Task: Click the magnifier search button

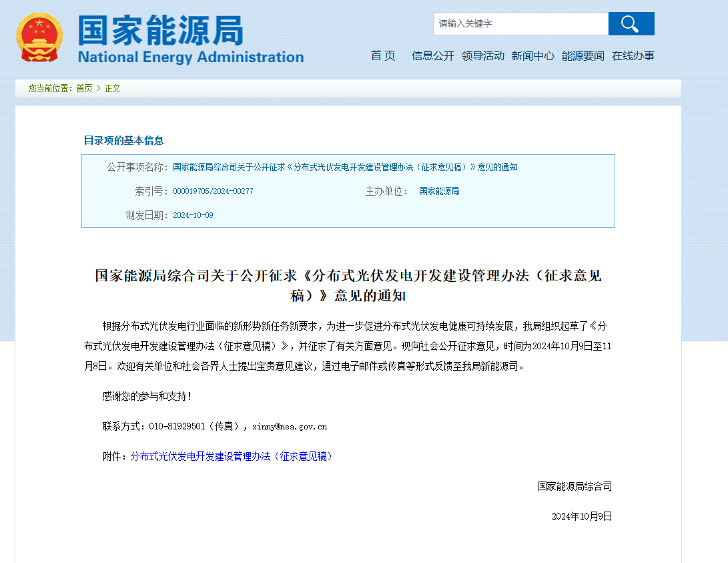Action: tap(631, 23)
